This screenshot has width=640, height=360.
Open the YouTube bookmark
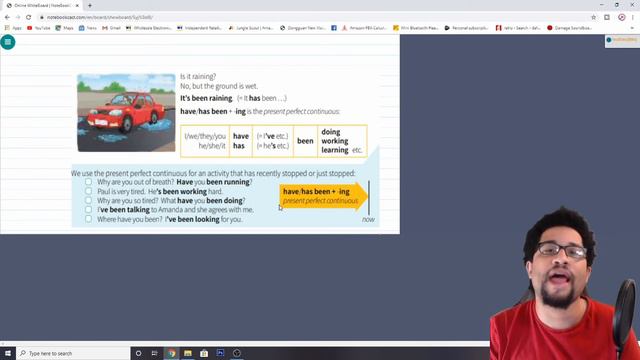(x=38, y=28)
